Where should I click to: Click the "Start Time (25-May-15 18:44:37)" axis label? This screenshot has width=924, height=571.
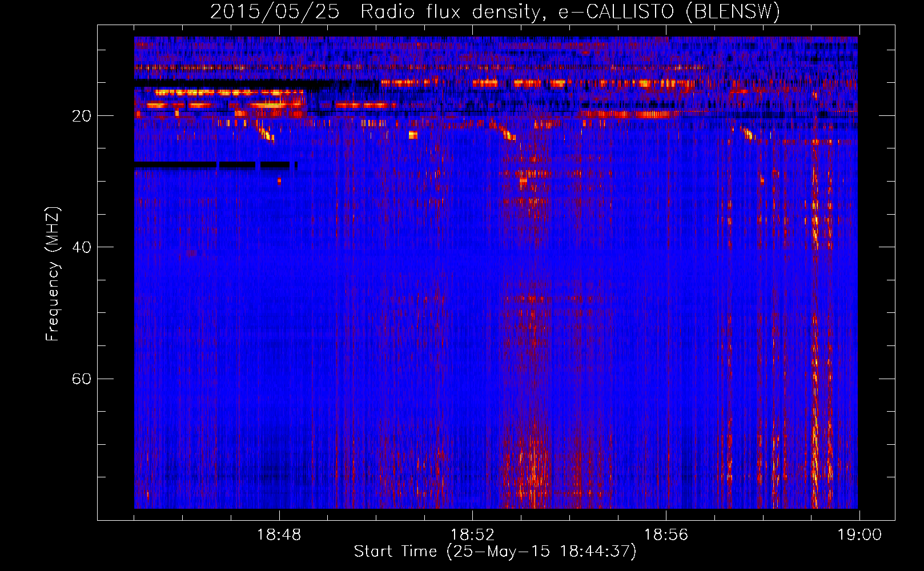(495, 552)
